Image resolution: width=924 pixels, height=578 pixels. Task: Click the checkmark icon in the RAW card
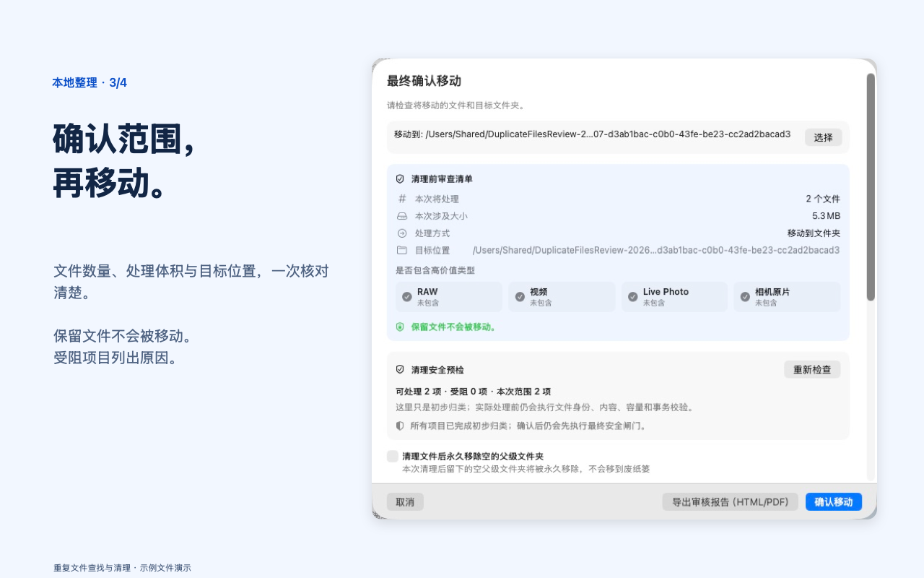[x=407, y=297]
